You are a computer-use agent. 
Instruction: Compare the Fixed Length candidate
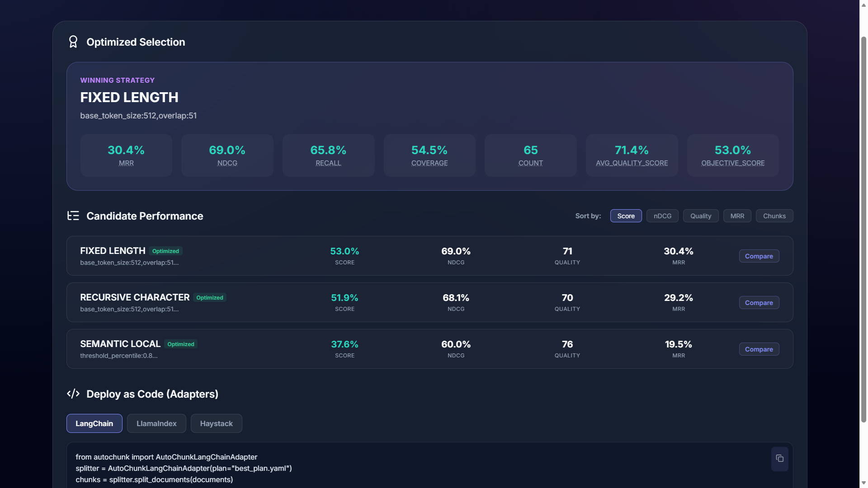pyautogui.click(x=759, y=256)
